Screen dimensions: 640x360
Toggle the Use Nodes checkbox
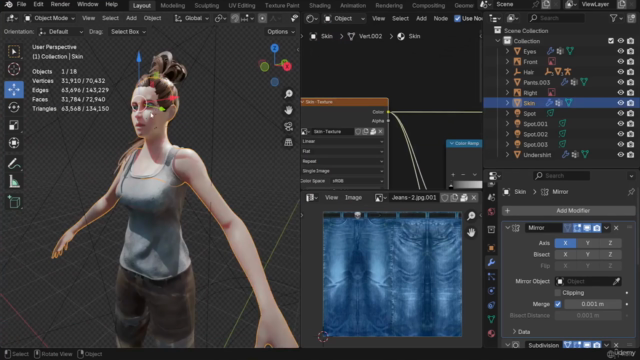(x=457, y=18)
